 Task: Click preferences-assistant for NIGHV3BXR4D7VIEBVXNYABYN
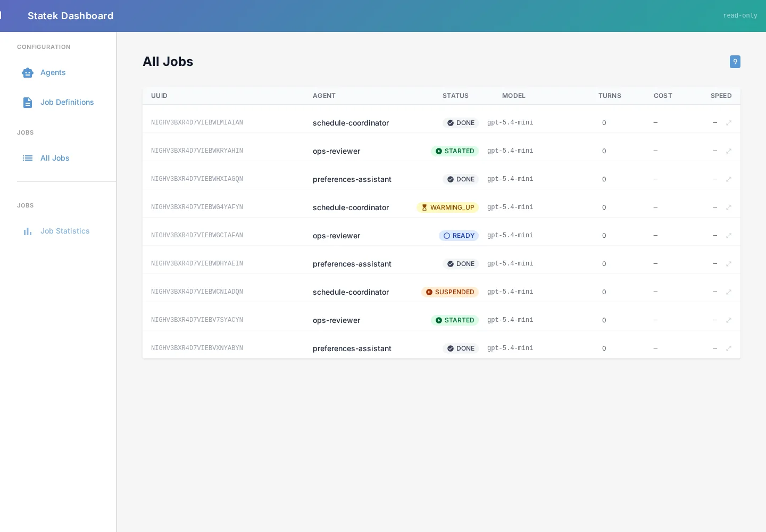(x=352, y=348)
